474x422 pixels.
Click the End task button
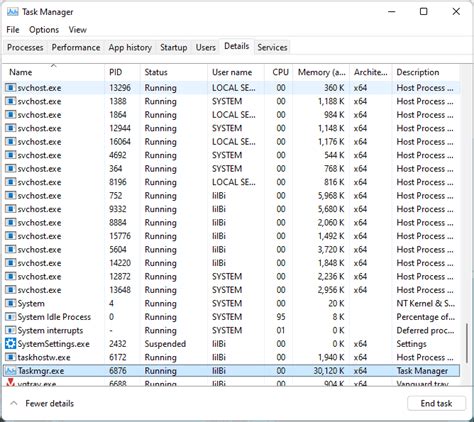click(436, 403)
